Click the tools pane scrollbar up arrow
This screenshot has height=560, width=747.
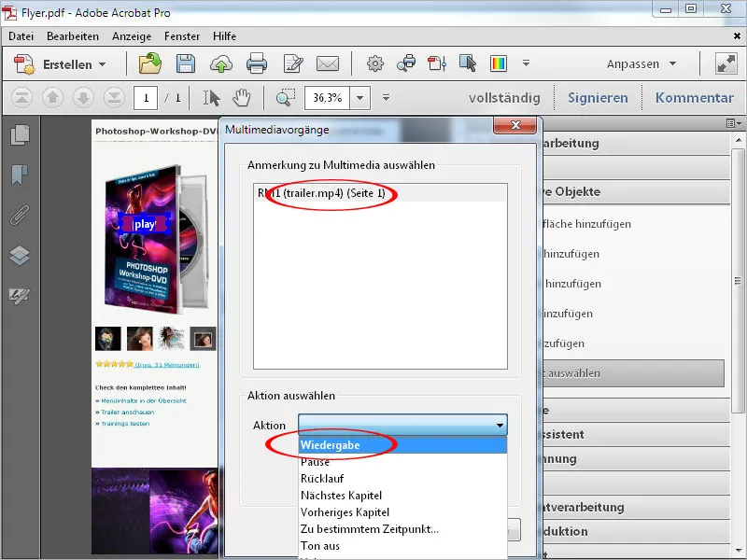point(738,140)
